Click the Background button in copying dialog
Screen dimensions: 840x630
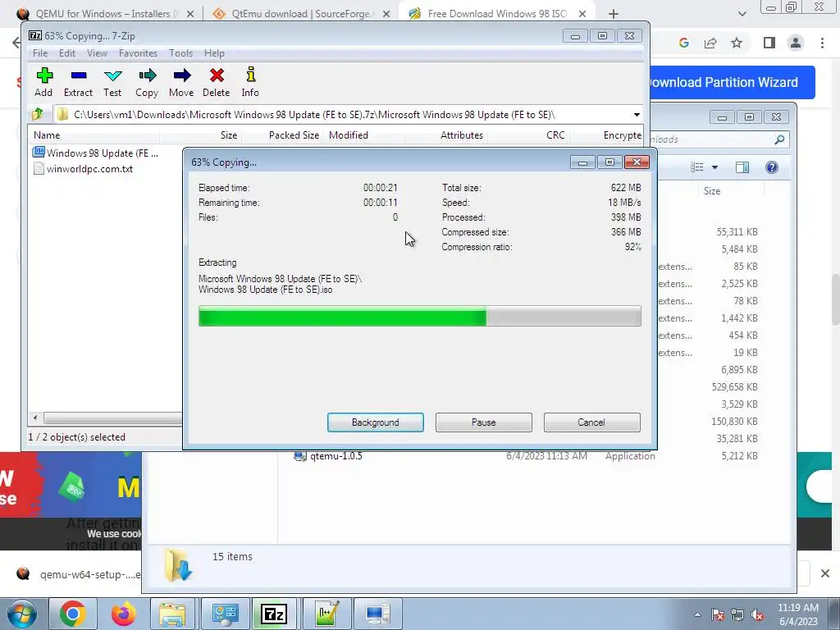point(376,422)
